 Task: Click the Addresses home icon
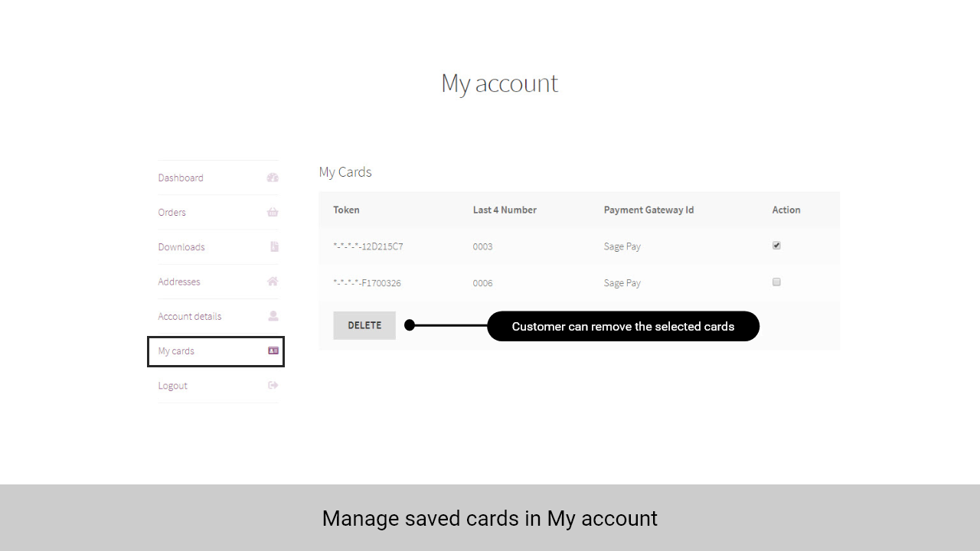pos(273,282)
